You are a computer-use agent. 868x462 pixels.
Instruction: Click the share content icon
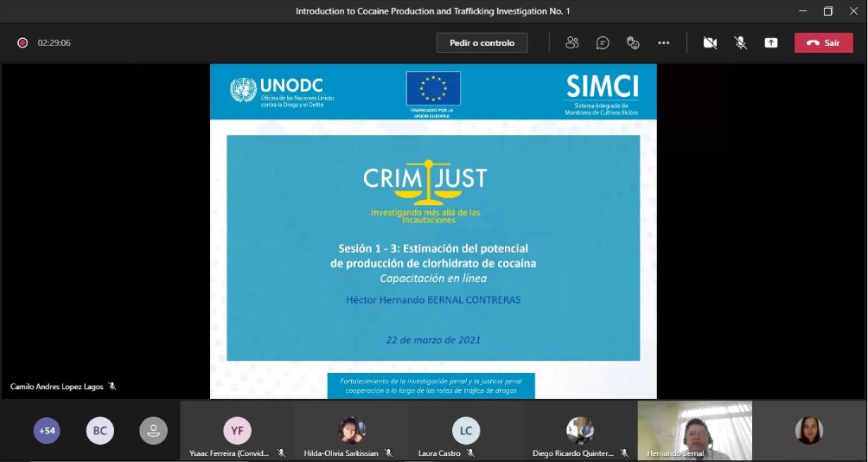[770, 42]
